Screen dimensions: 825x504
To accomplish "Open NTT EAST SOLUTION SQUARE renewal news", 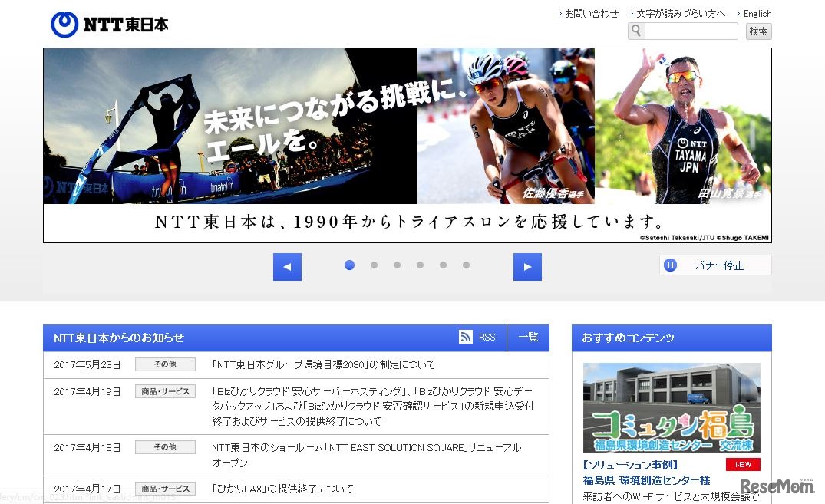I will pos(366,455).
